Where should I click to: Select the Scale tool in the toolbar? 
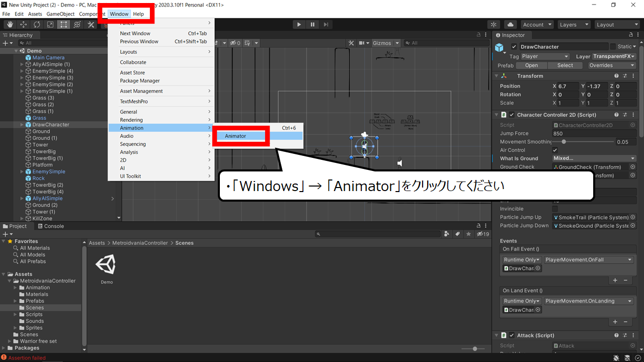point(50,25)
